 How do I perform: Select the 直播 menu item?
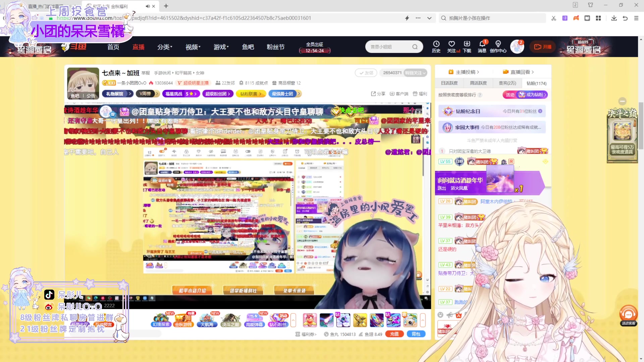pos(138,47)
